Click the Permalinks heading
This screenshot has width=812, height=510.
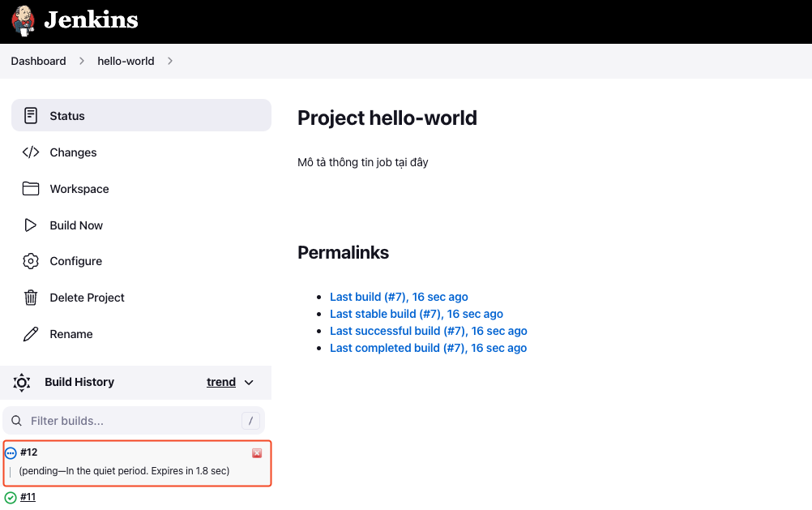[344, 252]
